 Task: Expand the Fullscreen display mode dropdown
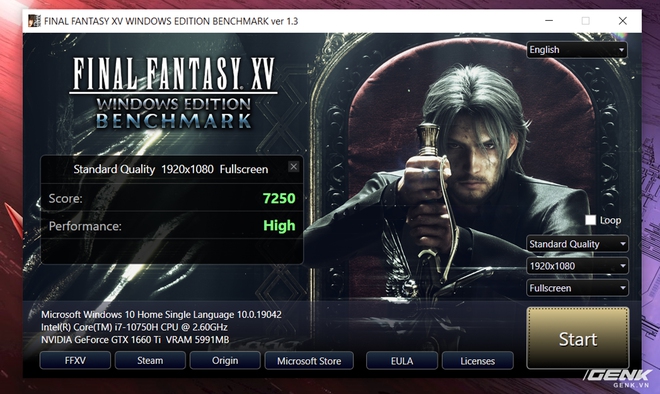point(577,288)
